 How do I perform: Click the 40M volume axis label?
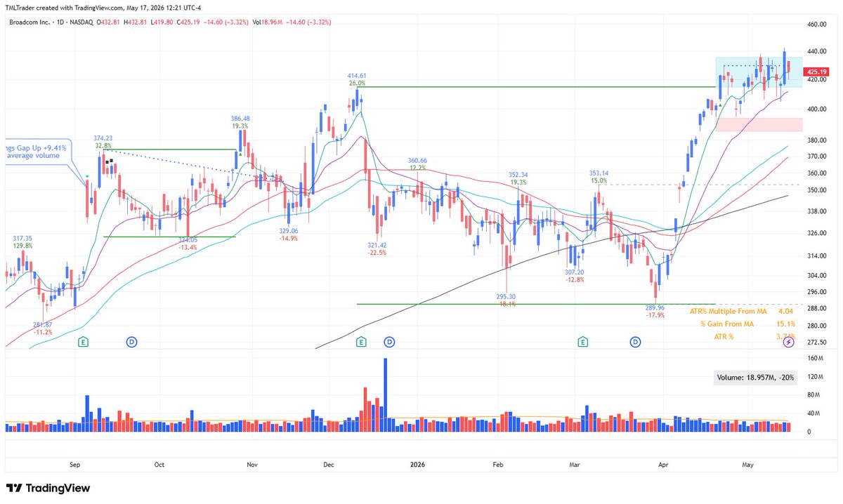click(814, 413)
